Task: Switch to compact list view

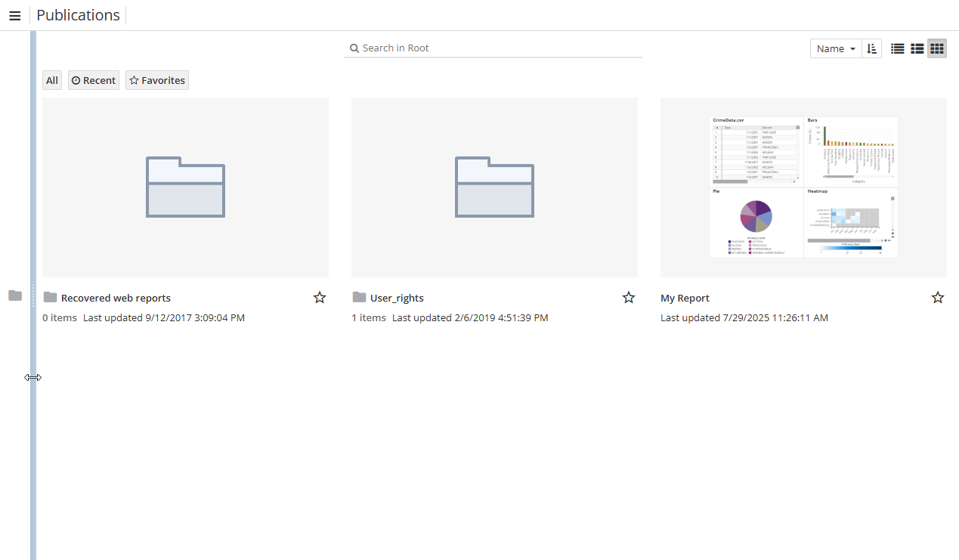Action: click(x=898, y=48)
